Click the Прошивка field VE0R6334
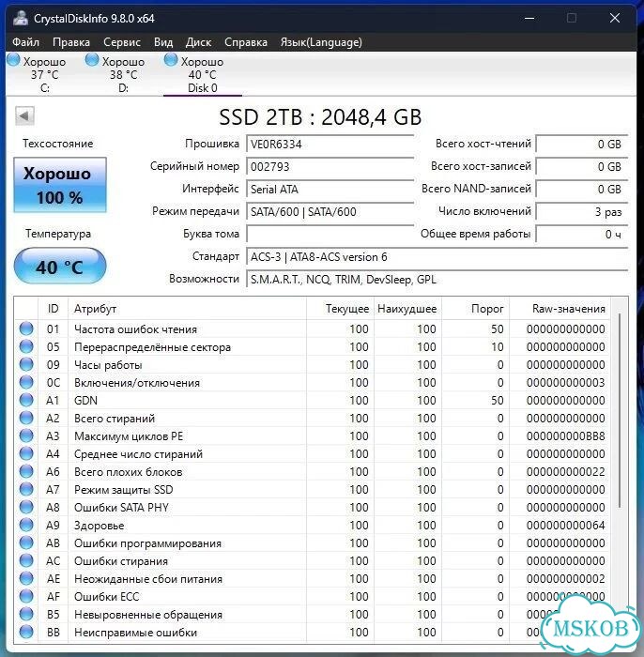The height and width of the screenshot is (657, 644). coord(330,145)
